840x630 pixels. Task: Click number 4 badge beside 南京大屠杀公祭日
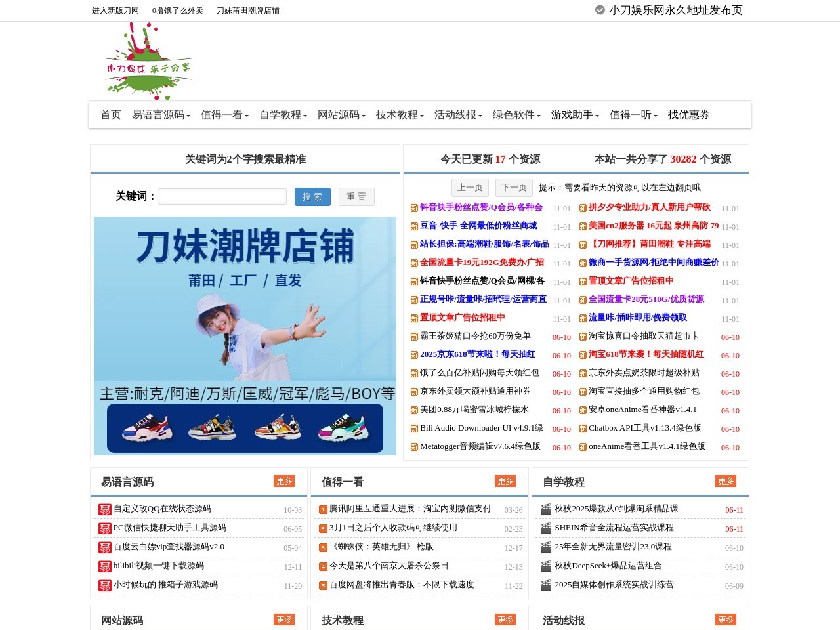(323, 567)
